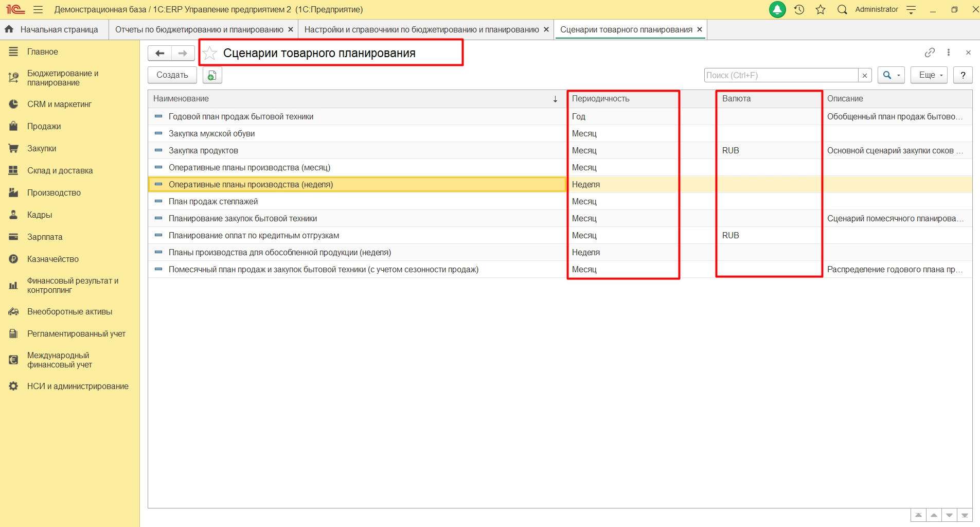Screen dimensions: 980x527
Task: Open Склад и доставка section
Action: 60,170
